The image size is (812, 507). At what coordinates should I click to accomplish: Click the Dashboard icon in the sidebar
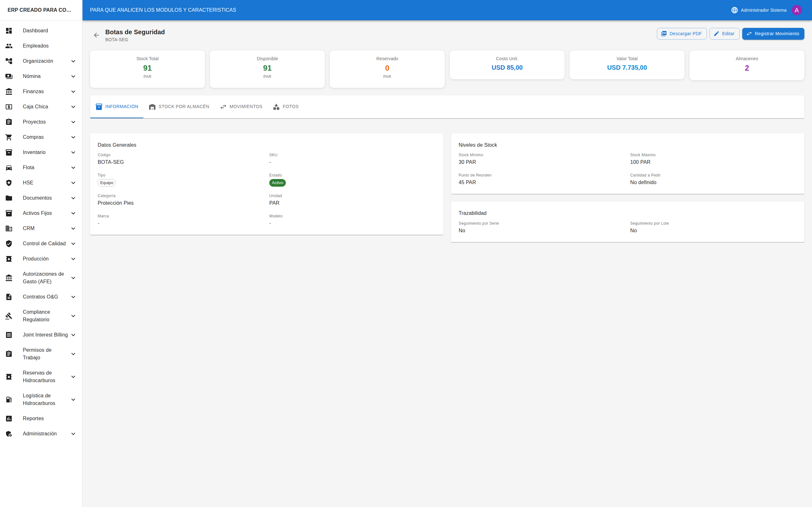(x=9, y=30)
